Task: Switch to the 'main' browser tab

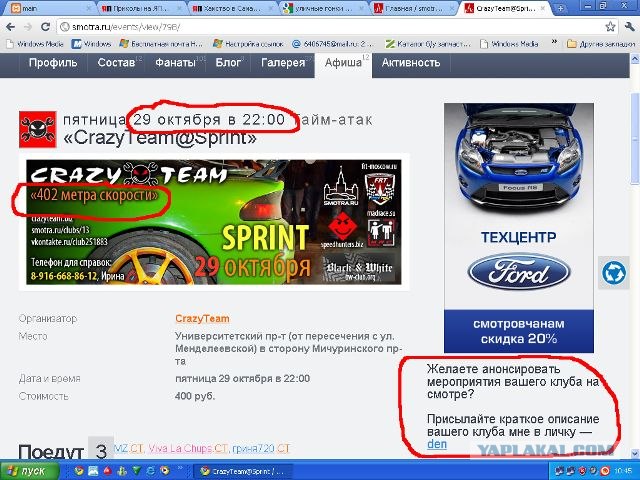Action: click(48, 8)
